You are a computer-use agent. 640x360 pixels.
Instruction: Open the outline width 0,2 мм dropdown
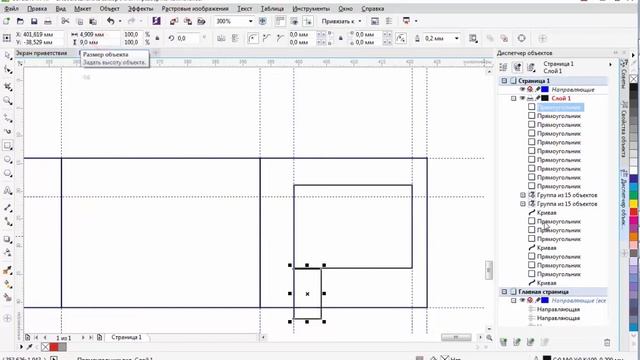pos(456,38)
